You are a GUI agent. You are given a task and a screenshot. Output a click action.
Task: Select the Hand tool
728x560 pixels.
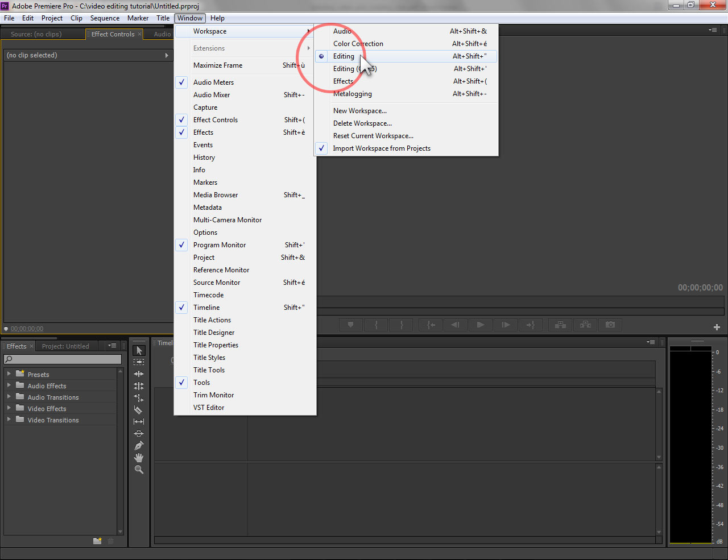click(139, 458)
